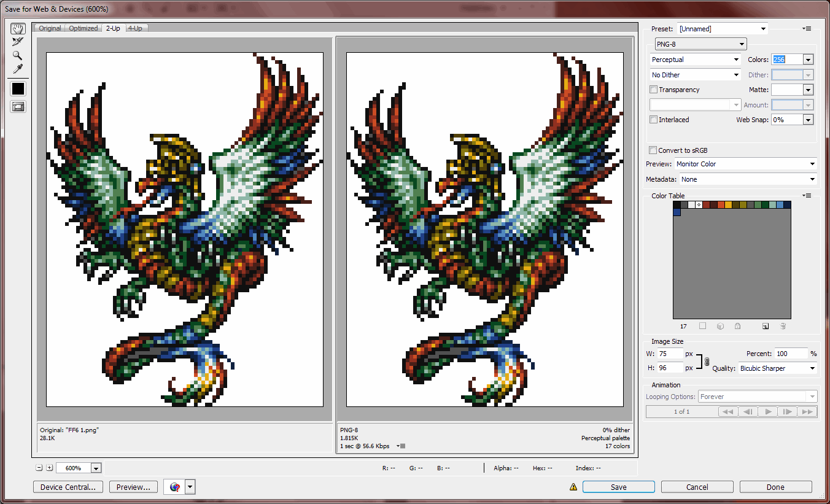The width and height of the screenshot is (830, 504).
Task: Click the zoom in plus button
Action: [x=50, y=468]
